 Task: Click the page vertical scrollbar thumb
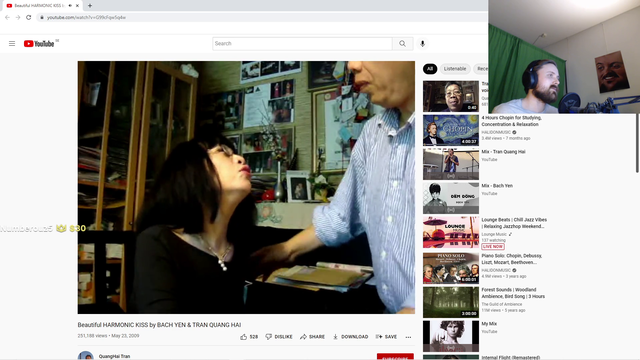[x=637, y=143]
